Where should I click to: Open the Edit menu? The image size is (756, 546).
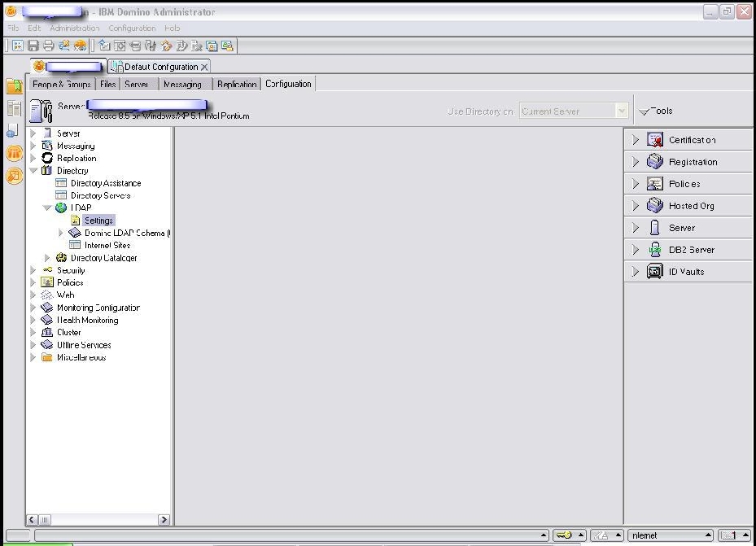click(x=33, y=28)
